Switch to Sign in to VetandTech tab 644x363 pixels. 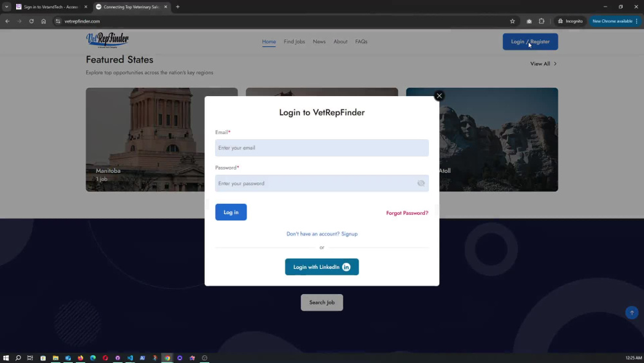click(x=50, y=6)
